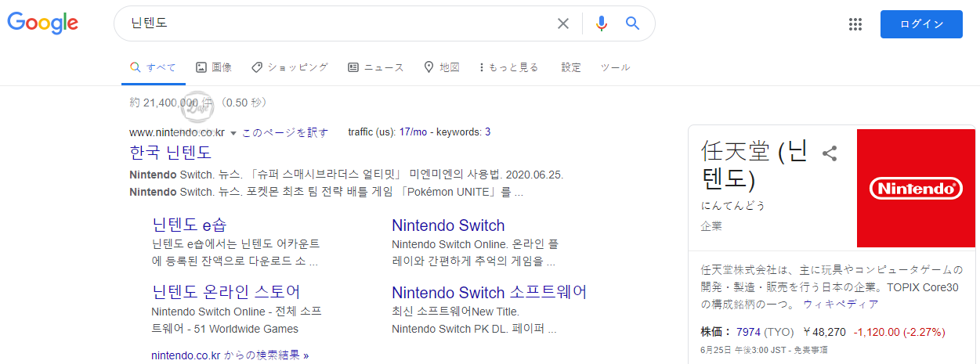The height and width of the screenshot is (364, 980).
Task: Open the 닌텐도 e숍 sitelink
Action: [x=189, y=225]
